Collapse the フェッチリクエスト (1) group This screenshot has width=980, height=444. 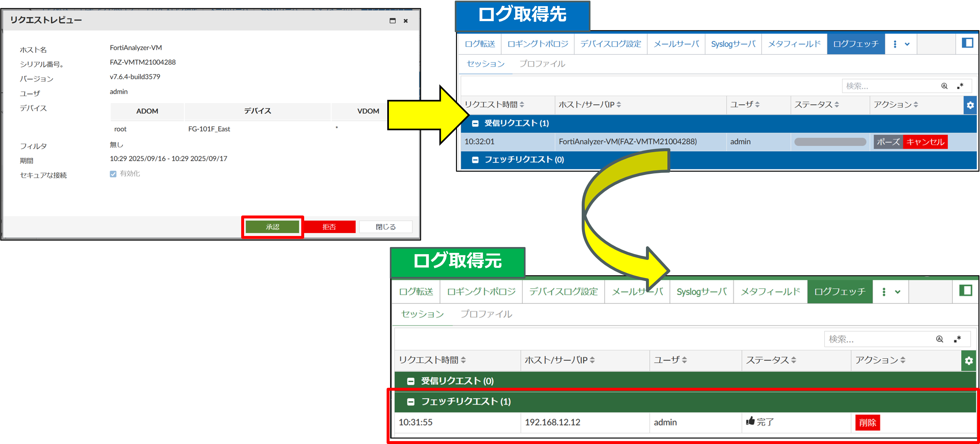[411, 402]
